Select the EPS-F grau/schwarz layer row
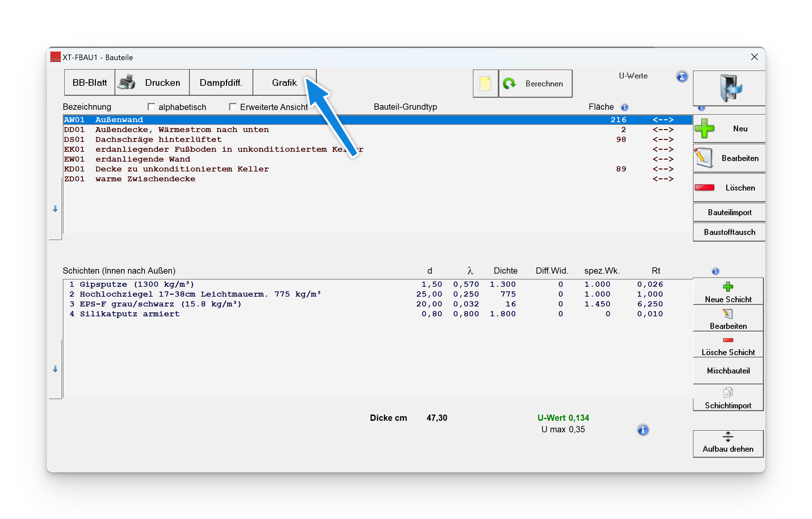Viewport: 812px width, 519px height. click(161, 304)
